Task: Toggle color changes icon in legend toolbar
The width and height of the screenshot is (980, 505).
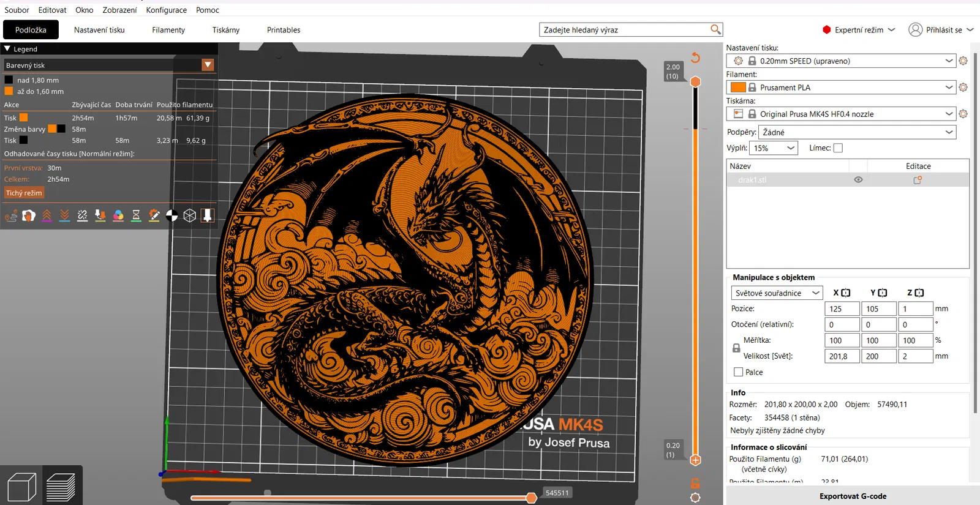Action: click(x=118, y=215)
